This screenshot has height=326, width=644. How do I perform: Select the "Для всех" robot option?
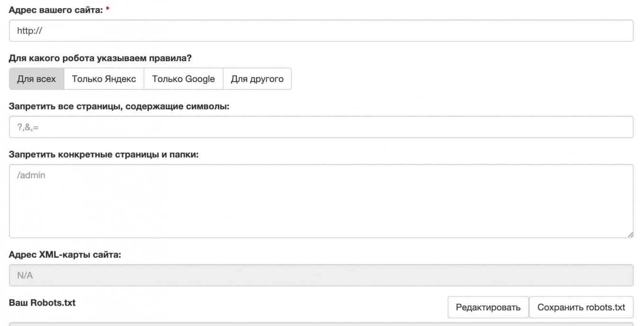pos(36,79)
